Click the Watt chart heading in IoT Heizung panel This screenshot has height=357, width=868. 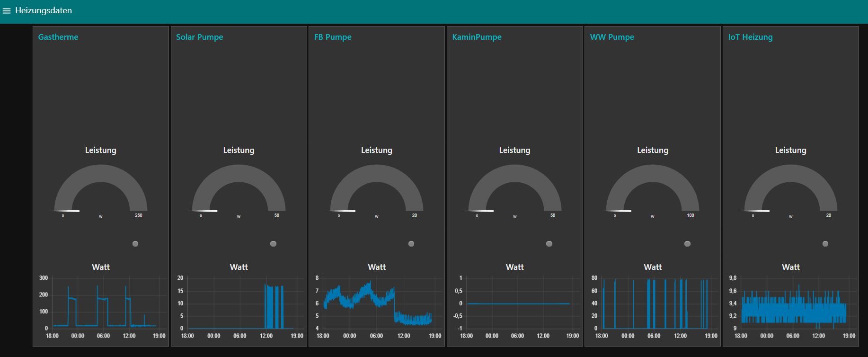click(x=791, y=267)
